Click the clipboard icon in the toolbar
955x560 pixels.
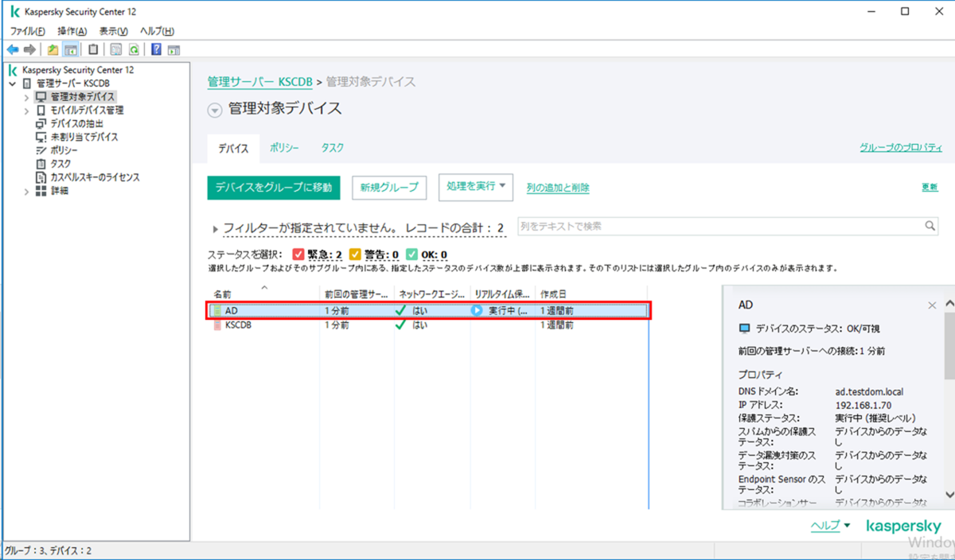click(x=94, y=49)
